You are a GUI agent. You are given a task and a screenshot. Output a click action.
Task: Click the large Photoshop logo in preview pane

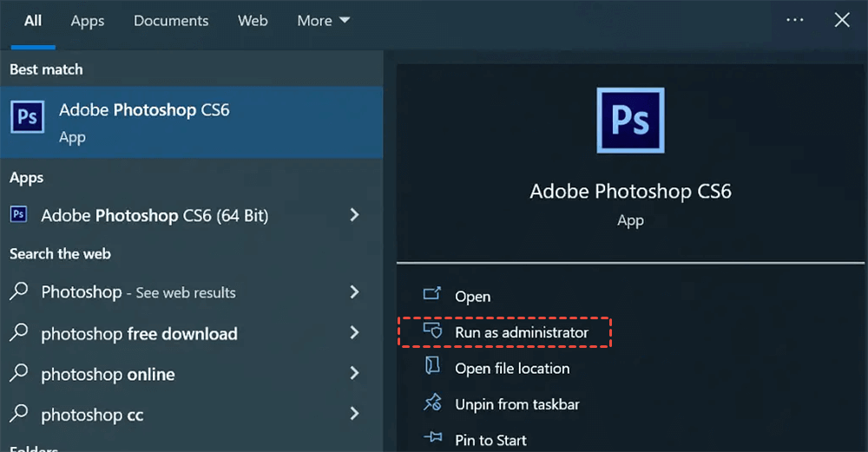tap(630, 120)
